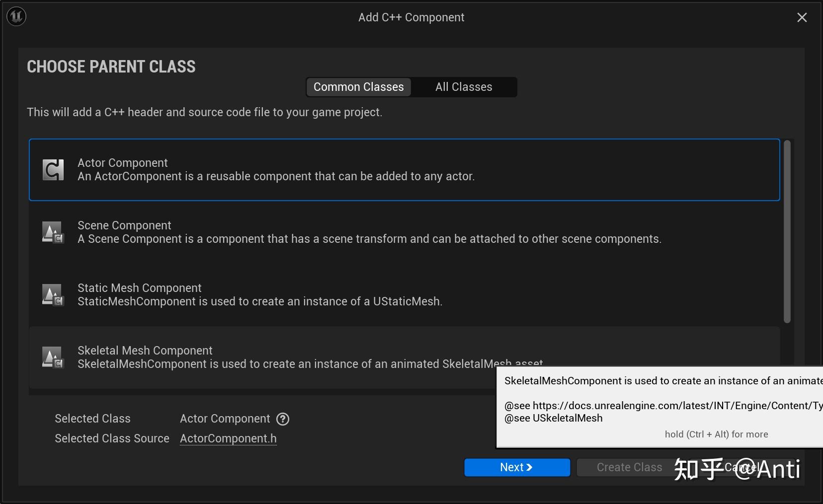Click the Static Mesh Component title

point(139,288)
